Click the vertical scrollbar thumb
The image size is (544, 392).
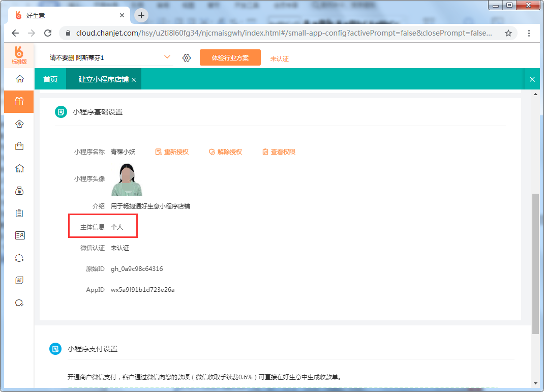(x=536, y=264)
